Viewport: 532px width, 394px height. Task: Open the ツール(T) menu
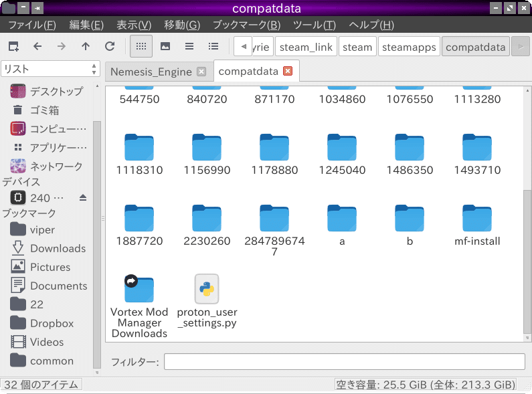click(x=314, y=25)
